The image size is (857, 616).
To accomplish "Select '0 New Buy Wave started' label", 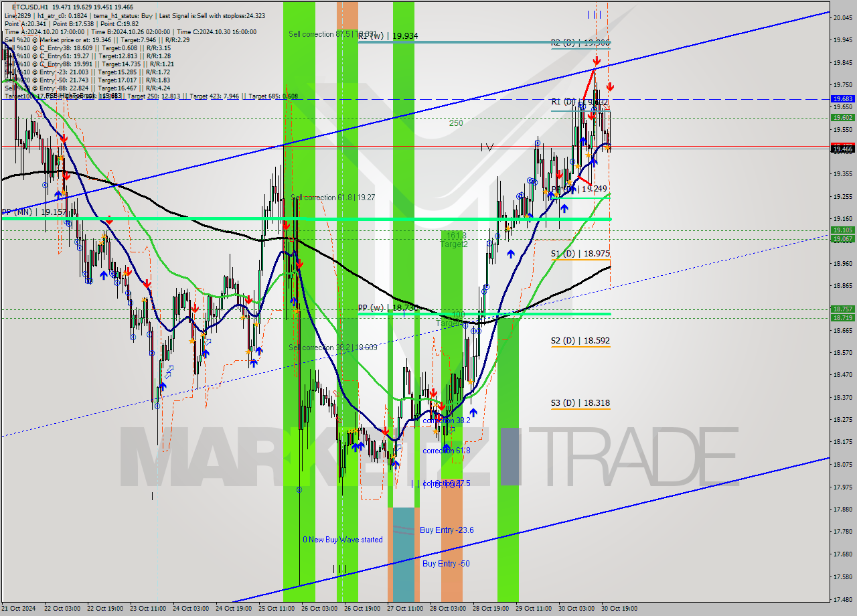I will pyautogui.click(x=343, y=540).
